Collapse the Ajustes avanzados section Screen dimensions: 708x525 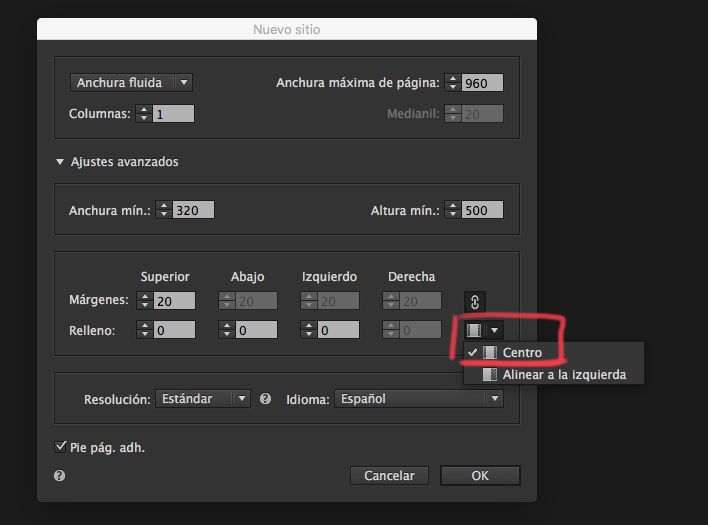pos(60,162)
